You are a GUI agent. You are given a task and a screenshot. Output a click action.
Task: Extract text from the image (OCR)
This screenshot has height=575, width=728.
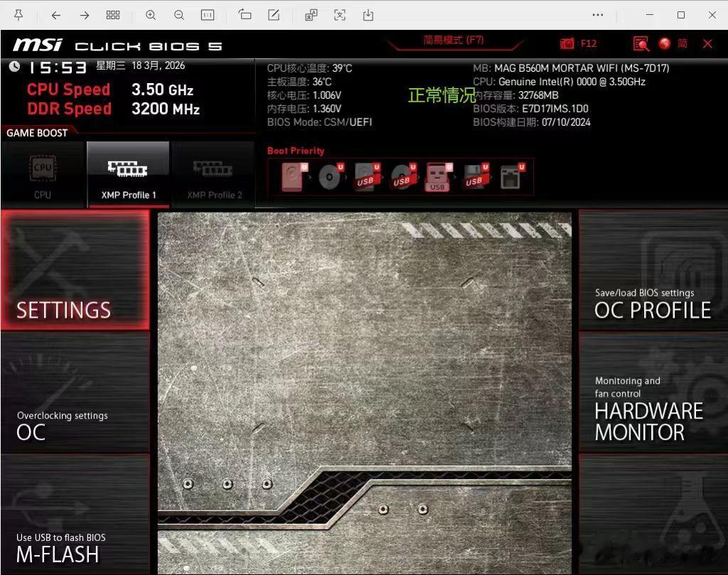[340, 16]
